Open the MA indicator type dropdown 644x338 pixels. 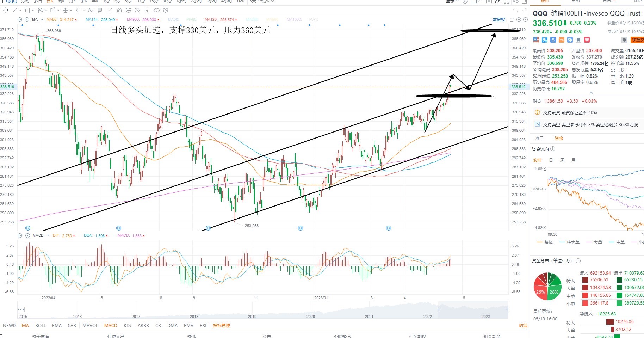(42, 20)
